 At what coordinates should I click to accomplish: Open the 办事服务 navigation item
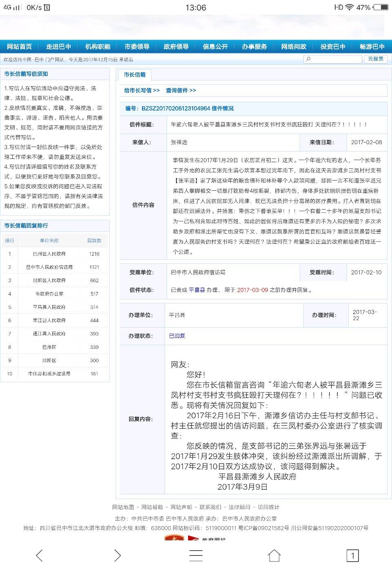coord(254,47)
